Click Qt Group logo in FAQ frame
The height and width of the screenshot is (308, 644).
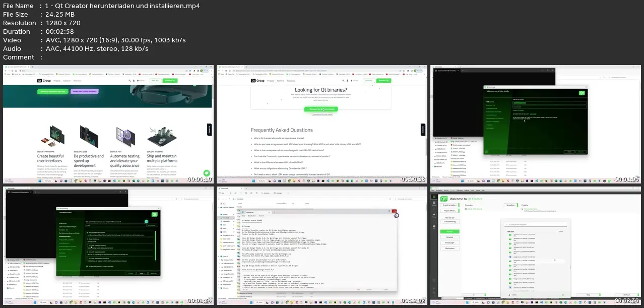(x=257, y=81)
